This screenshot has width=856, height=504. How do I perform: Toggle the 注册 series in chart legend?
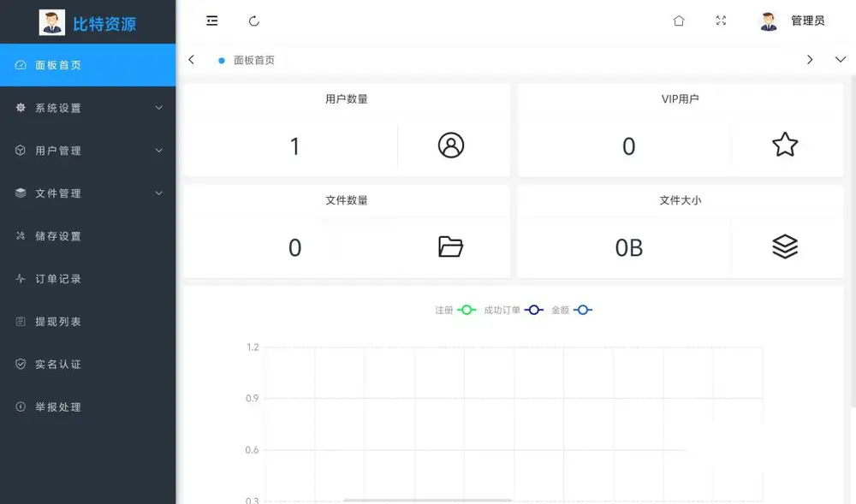coord(455,310)
